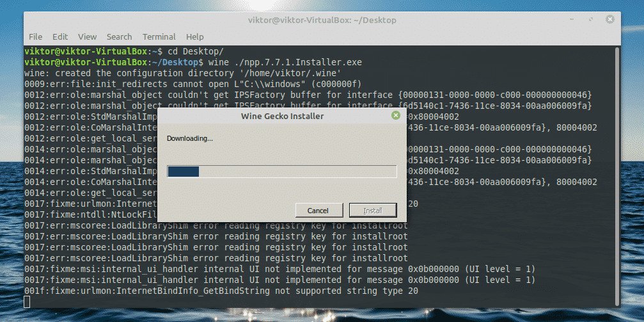Click the download progress bar
This screenshot has width=644, height=322.
pyautogui.click(x=282, y=172)
